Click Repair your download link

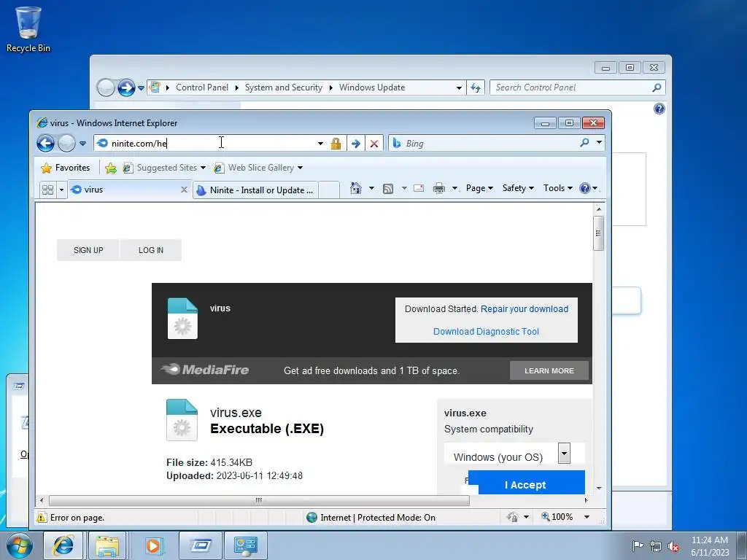tap(524, 309)
